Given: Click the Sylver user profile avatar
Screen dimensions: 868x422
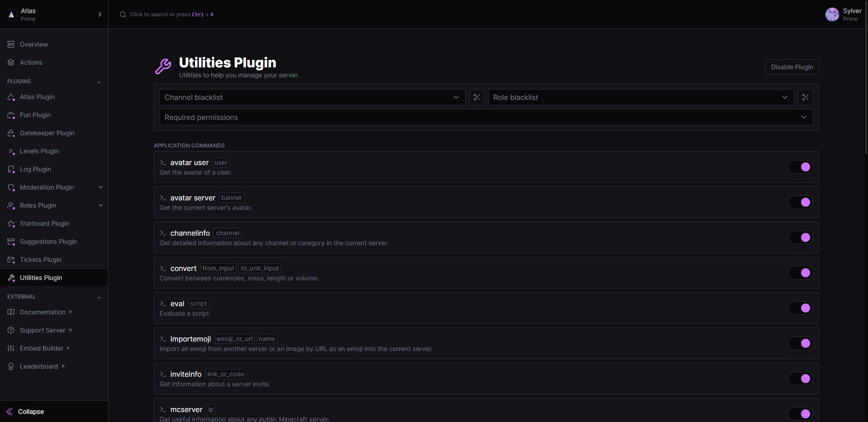Looking at the screenshot, I should tap(832, 14).
